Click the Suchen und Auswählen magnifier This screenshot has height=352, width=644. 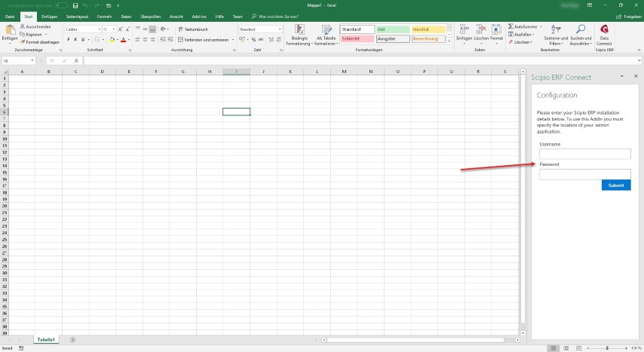(581, 29)
